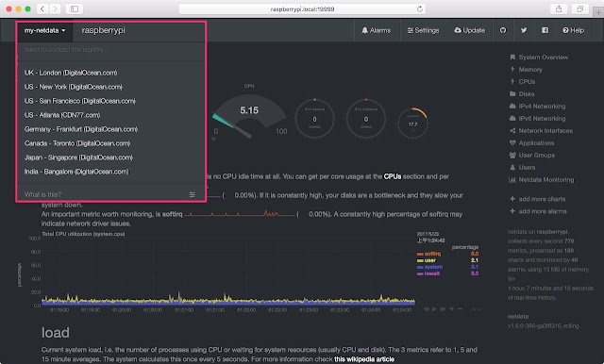This screenshot has width=604, height=364.
Task: Select Germany - Frankfurt server
Action: click(81, 129)
